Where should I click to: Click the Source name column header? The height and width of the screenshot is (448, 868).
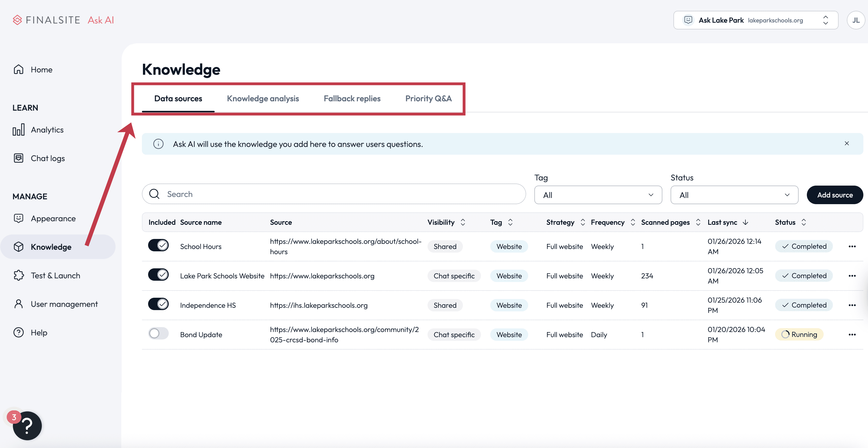pyautogui.click(x=201, y=222)
